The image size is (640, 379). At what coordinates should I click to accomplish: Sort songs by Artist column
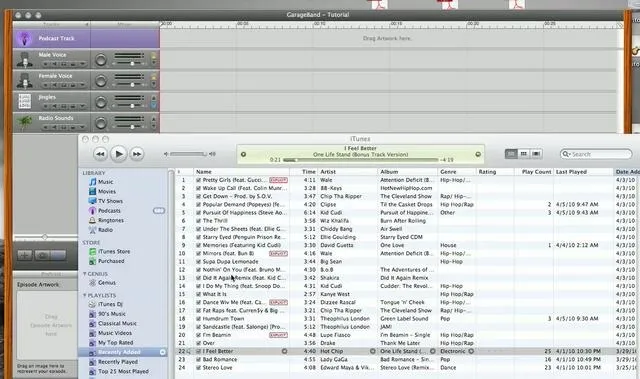347,172
